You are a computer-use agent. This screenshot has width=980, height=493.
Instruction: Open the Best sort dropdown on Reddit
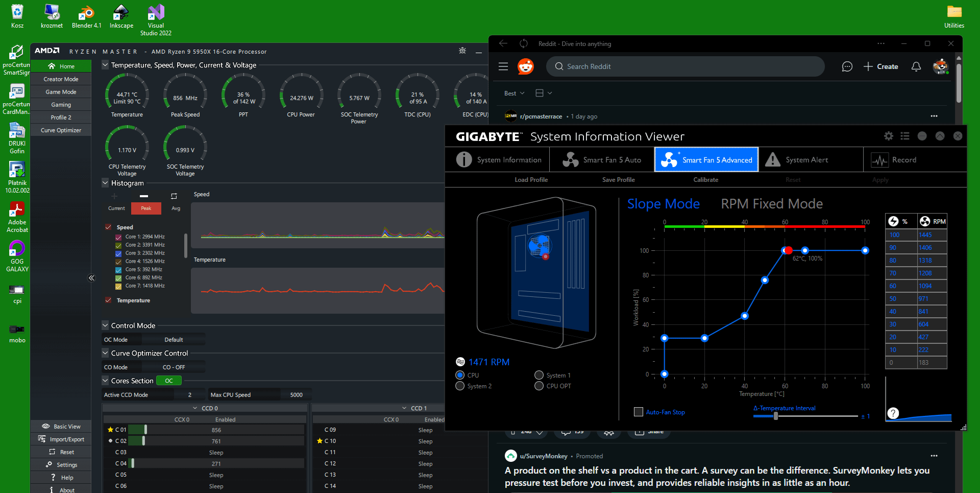coord(514,93)
